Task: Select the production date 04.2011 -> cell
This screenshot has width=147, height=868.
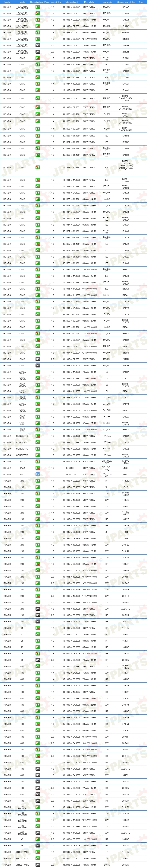Action: [x=71, y=475]
